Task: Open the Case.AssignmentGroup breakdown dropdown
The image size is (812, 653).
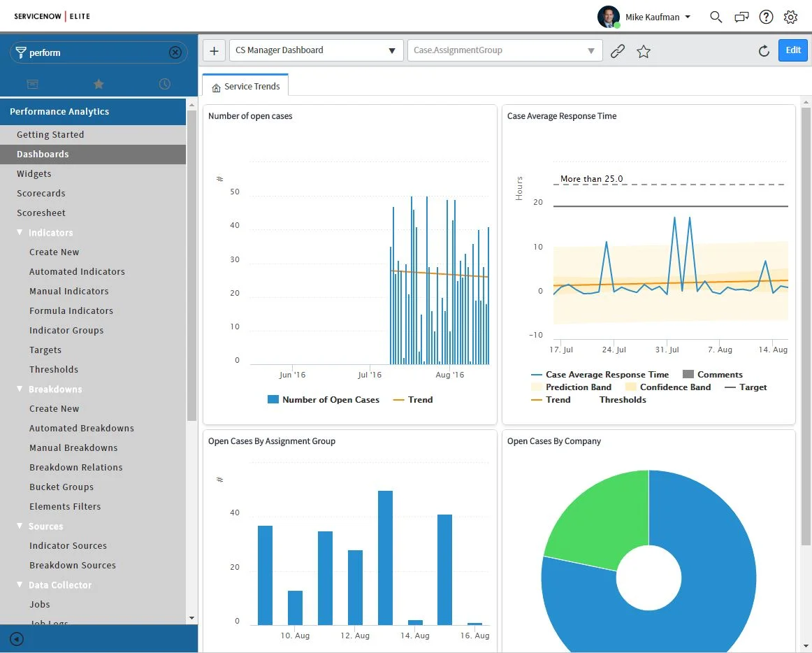Action: coord(505,50)
